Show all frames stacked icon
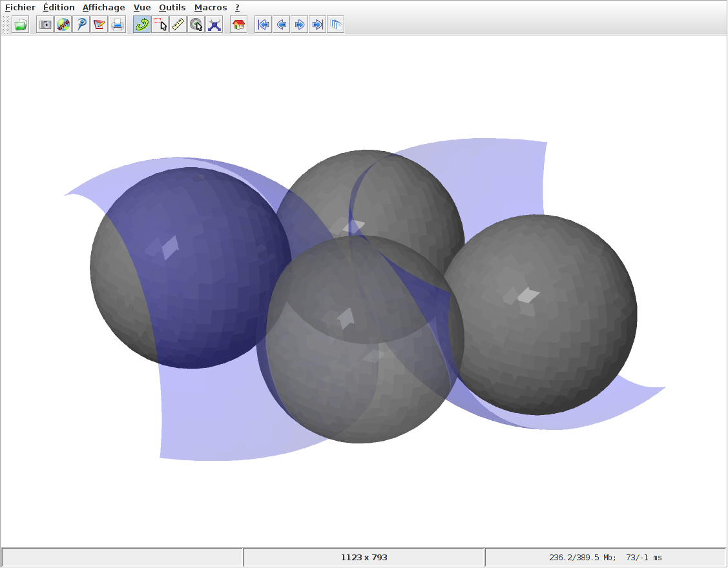The width and height of the screenshot is (728, 568). click(x=335, y=25)
